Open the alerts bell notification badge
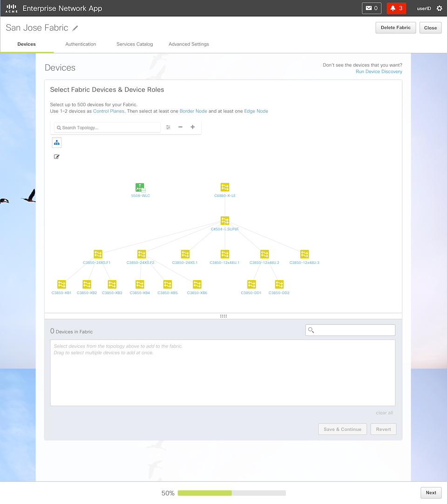 coord(396,8)
